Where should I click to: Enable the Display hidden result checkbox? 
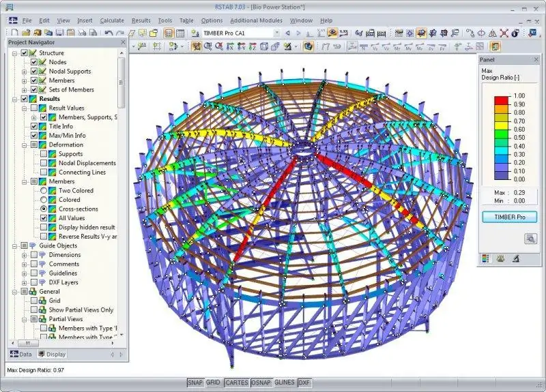tap(44, 227)
